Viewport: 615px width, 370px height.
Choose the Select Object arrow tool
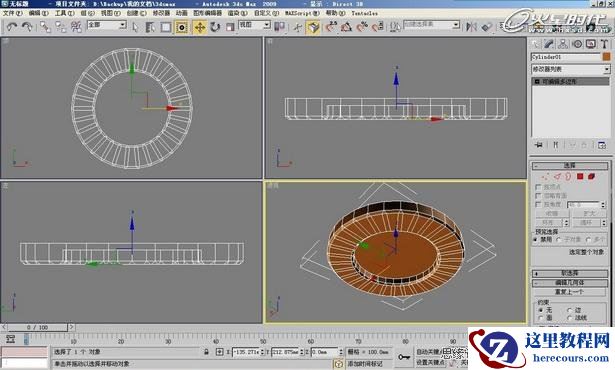[x=135, y=27]
